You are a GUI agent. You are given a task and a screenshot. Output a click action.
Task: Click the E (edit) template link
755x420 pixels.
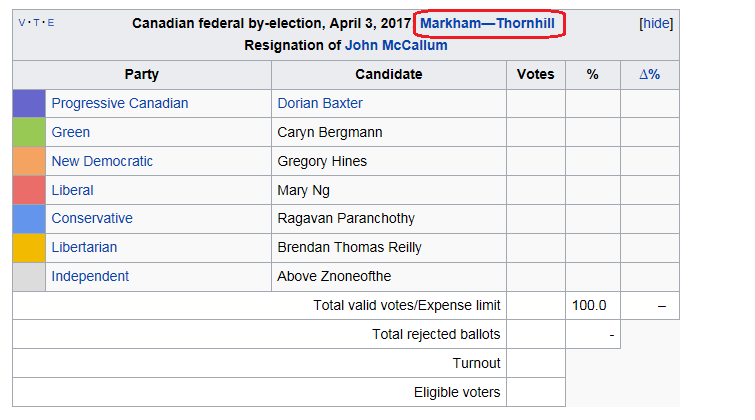click(51, 22)
